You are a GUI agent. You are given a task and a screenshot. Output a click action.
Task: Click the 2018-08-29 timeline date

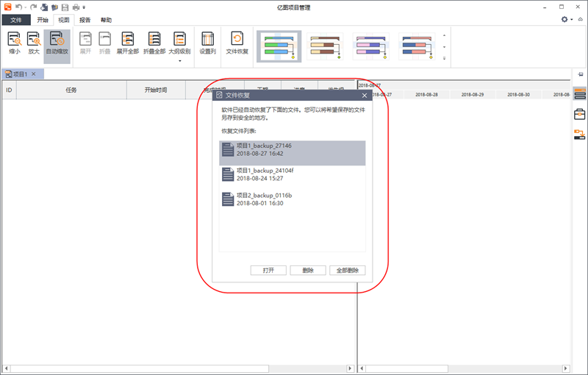473,95
